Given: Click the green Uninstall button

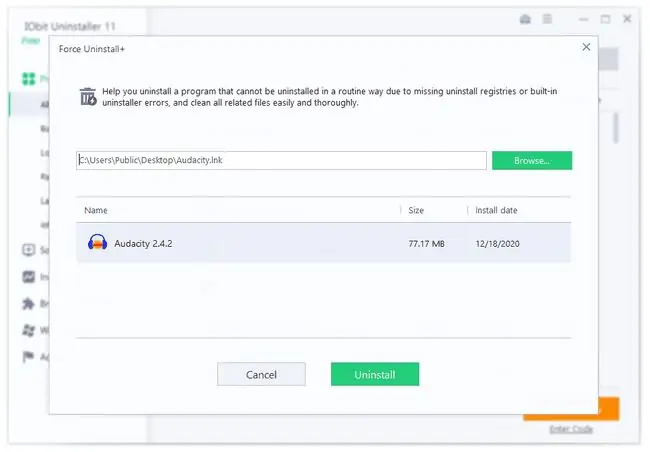Looking at the screenshot, I should coord(375,374).
